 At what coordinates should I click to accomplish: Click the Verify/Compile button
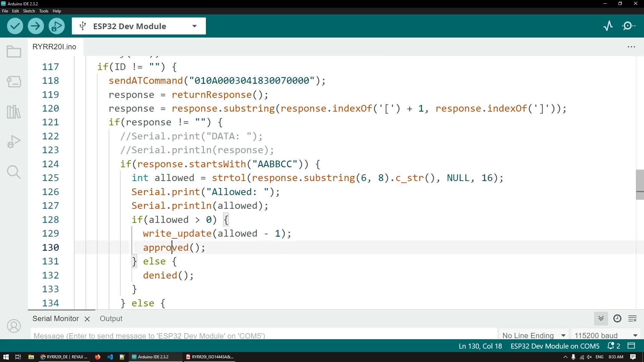point(15,26)
